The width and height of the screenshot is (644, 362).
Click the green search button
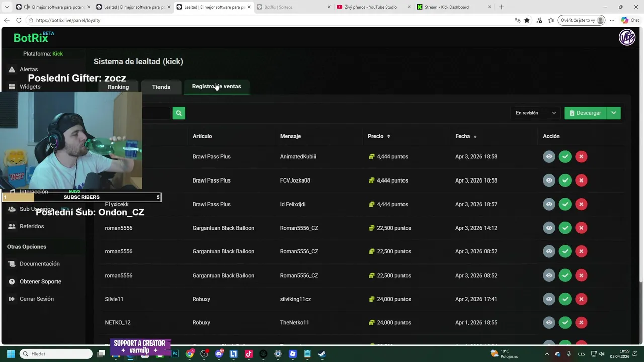[x=179, y=113]
